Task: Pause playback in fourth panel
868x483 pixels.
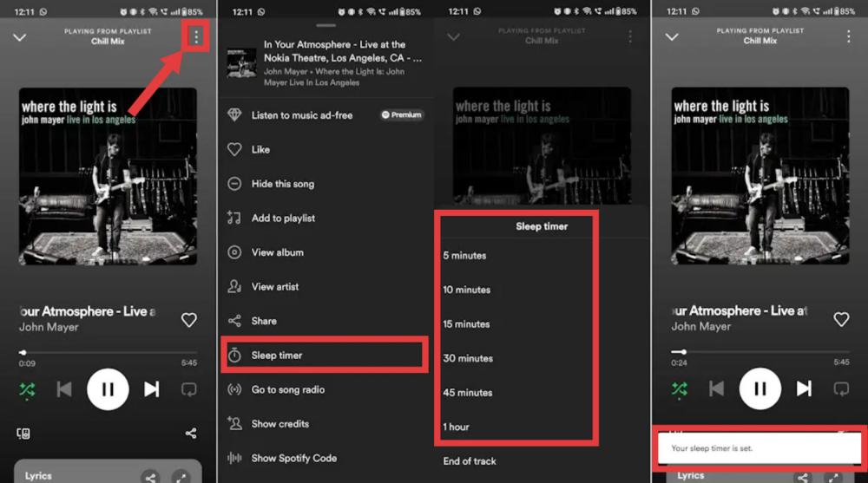Action: click(x=760, y=389)
